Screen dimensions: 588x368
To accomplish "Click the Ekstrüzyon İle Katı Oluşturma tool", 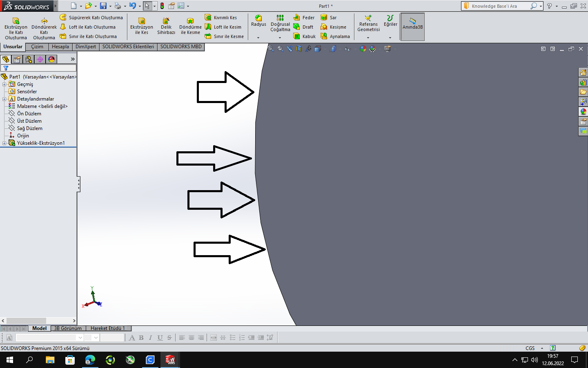I will (16, 29).
